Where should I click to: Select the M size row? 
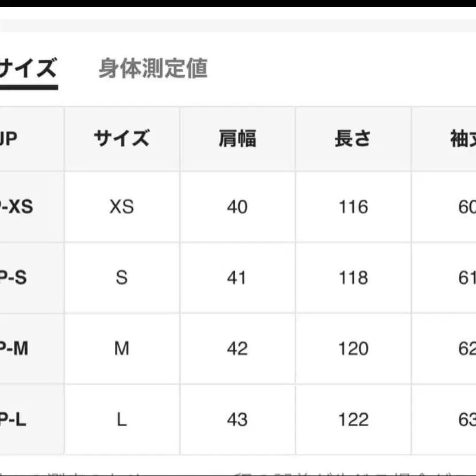click(121, 348)
